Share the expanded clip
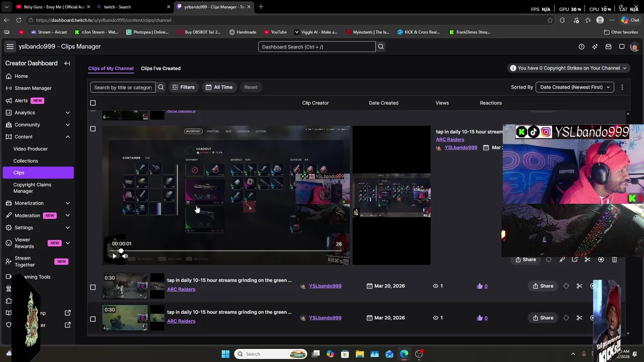The height and width of the screenshot is (362, 644). coord(525,259)
